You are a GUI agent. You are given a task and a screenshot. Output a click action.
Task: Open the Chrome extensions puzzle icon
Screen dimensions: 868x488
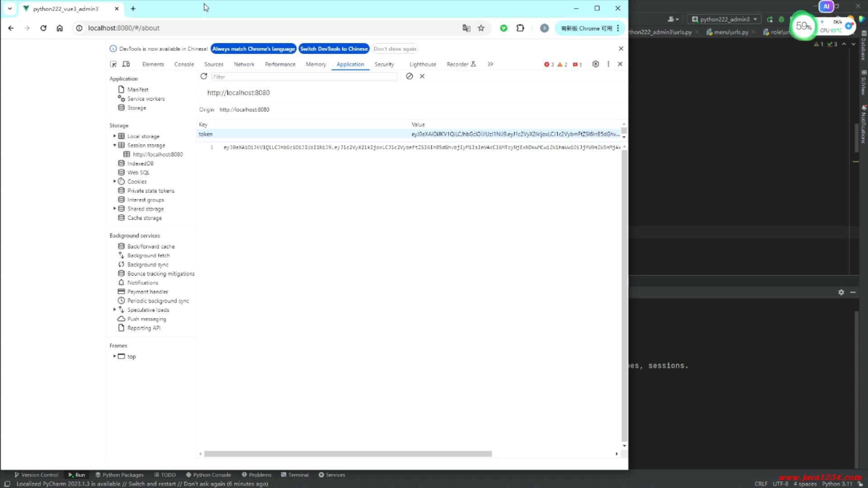tap(520, 28)
